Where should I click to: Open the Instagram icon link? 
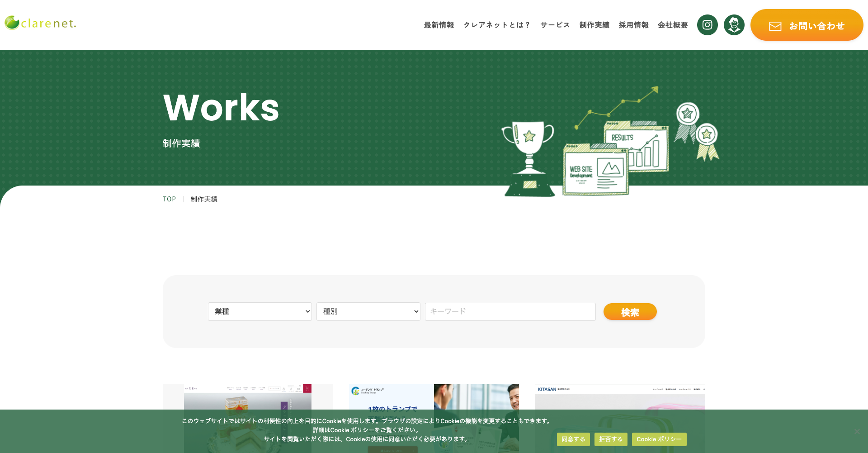tap(707, 25)
